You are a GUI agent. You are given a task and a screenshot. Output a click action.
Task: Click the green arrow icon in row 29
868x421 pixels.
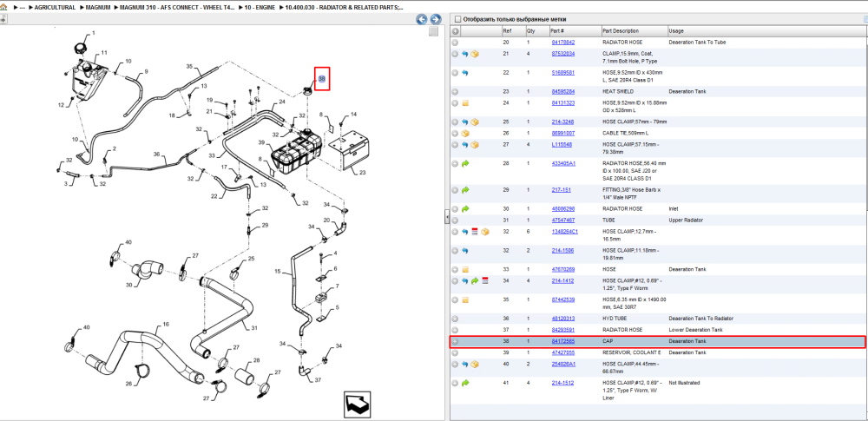pos(465,190)
